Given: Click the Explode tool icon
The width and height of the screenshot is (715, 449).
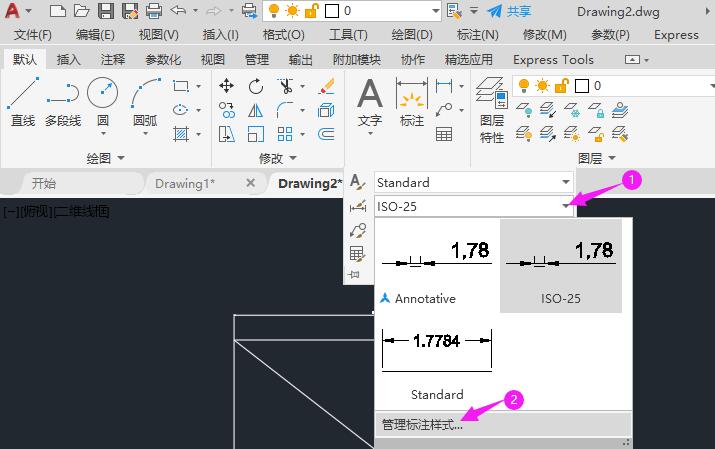Looking at the screenshot, I should click(326, 110).
